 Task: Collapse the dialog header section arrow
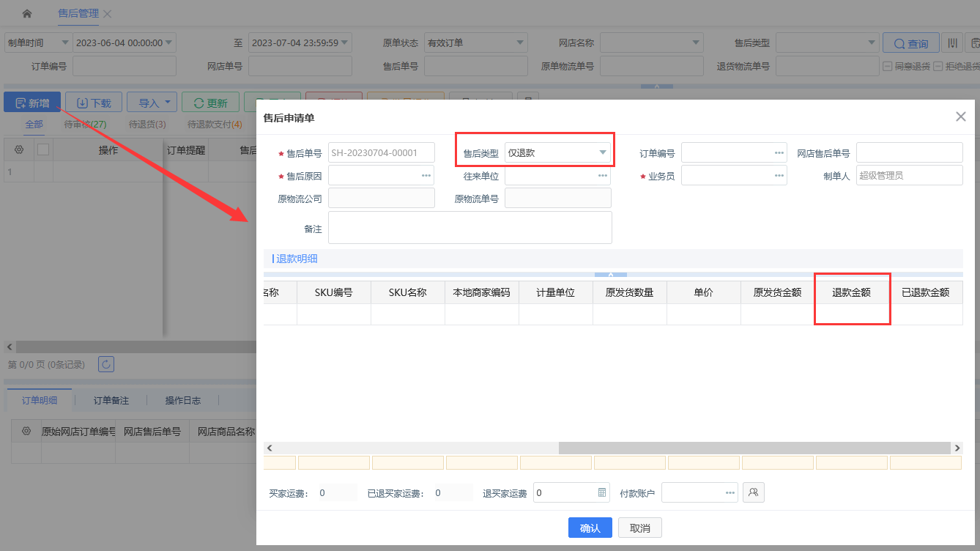[x=611, y=275]
